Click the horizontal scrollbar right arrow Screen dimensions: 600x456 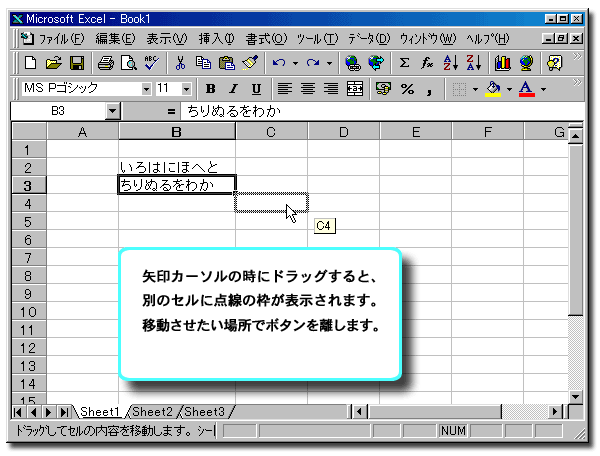(x=555, y=412)
